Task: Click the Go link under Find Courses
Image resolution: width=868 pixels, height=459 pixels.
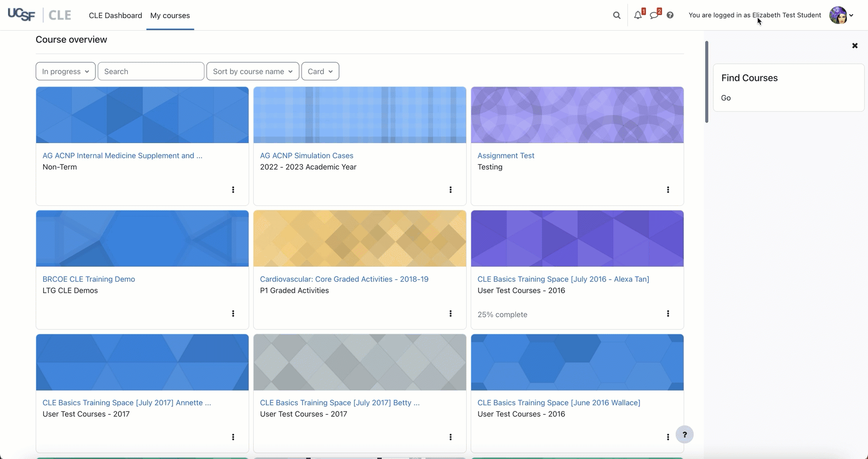Action: click(x=726, y=98)
